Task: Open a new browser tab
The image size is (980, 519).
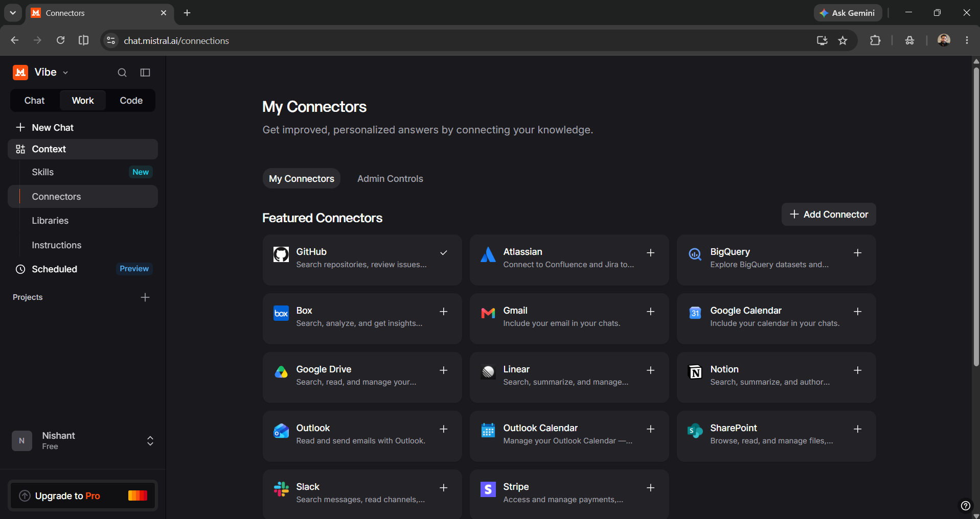Action: click(x=187, y=13)
